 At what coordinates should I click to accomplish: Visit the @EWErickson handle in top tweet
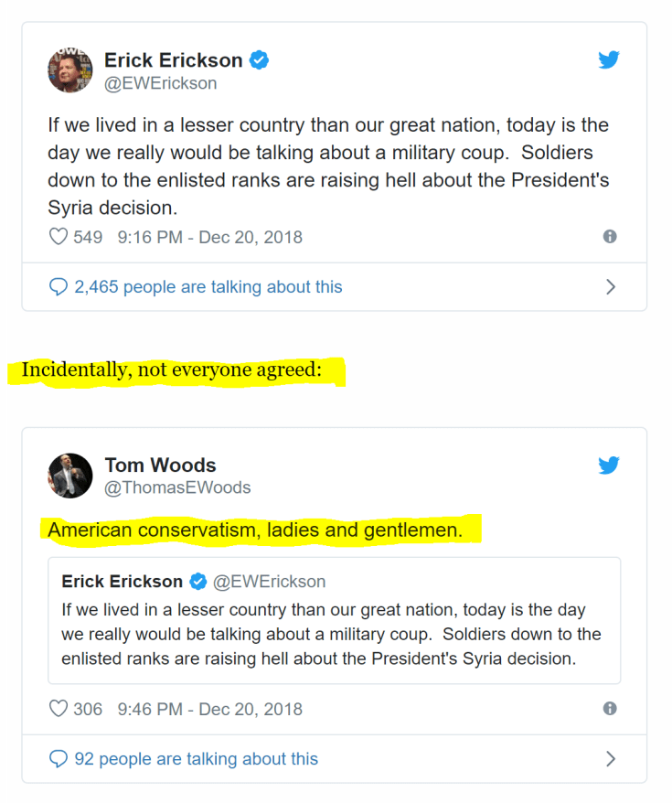pos(161,83)
